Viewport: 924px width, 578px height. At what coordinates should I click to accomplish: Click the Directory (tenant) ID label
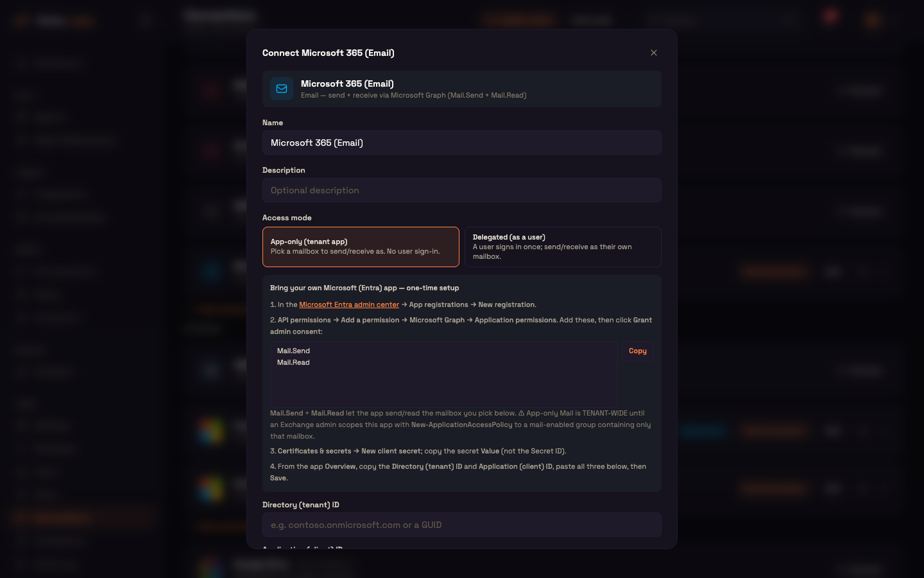[x=300, y=505]
